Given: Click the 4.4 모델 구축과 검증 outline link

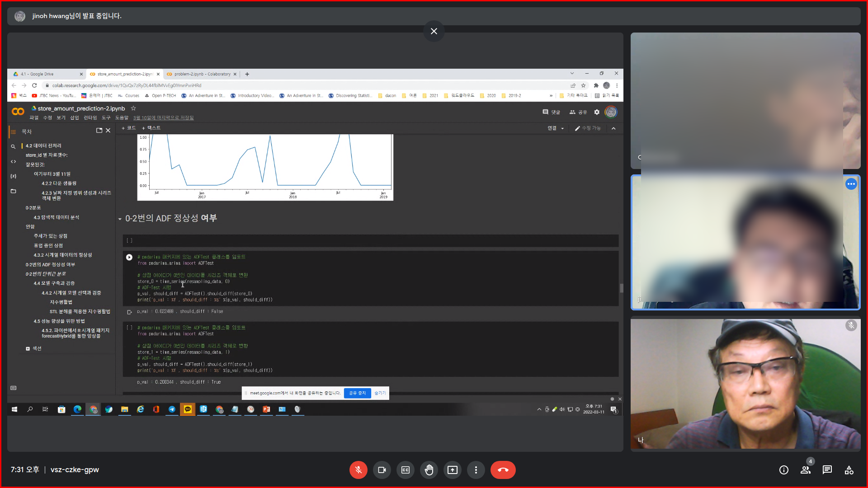Looking at the screenshot, I should [54, 283].
